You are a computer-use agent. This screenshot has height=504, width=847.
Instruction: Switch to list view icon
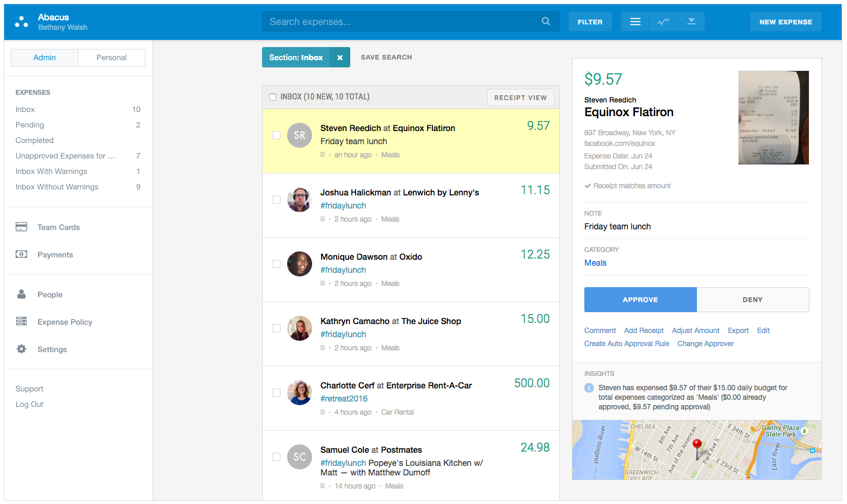(636, 21)
